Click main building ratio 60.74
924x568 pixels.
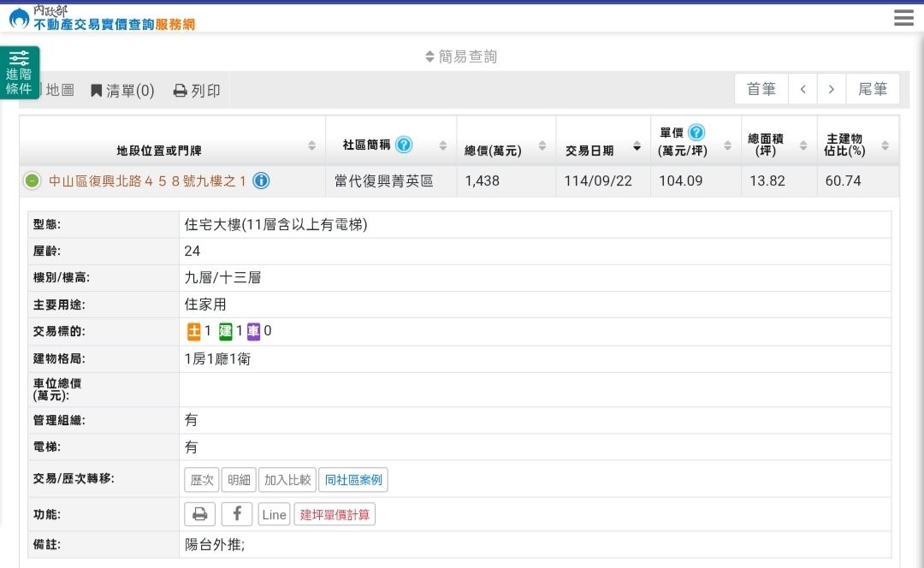point(843,180)
